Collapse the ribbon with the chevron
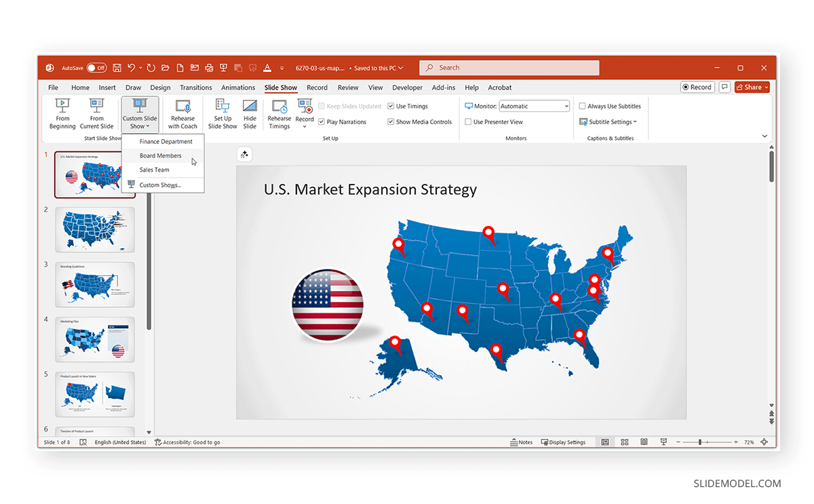This screenshot has height=504, width=814. [764, 136]
